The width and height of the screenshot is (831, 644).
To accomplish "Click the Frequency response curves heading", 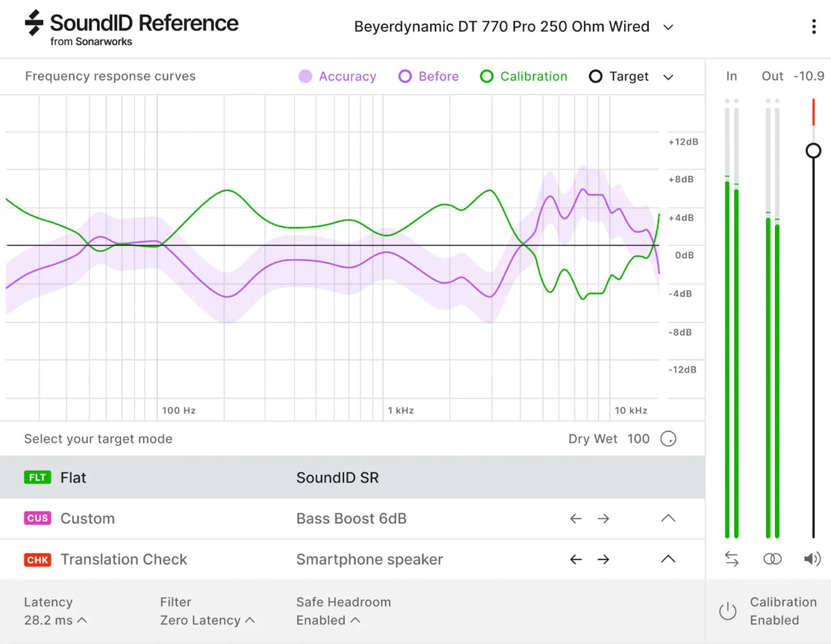I will click(x=110, y=76).
